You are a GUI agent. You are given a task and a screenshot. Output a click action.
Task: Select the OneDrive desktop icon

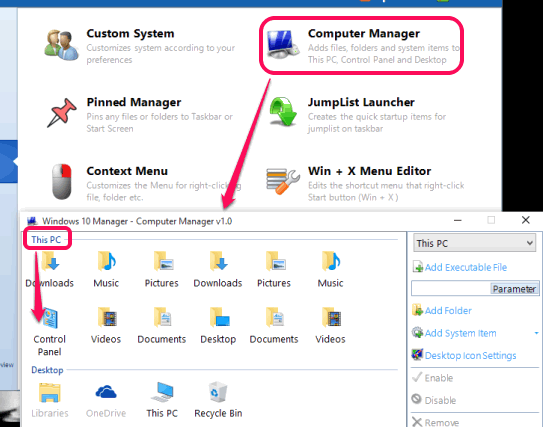pos(106,401)
